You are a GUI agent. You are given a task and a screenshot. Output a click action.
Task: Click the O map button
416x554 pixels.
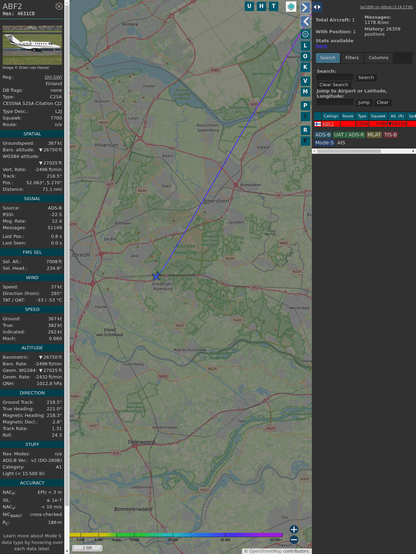(305, 56)
